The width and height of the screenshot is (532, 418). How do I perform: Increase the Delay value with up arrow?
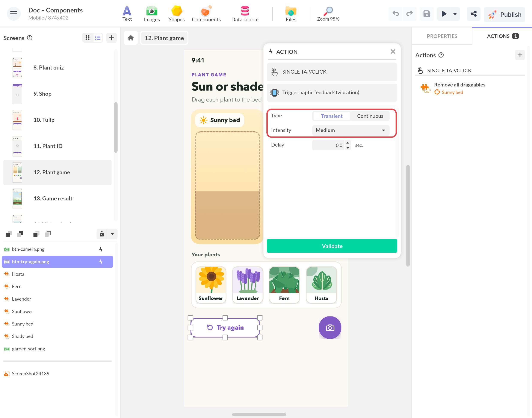tap(348, 143)
